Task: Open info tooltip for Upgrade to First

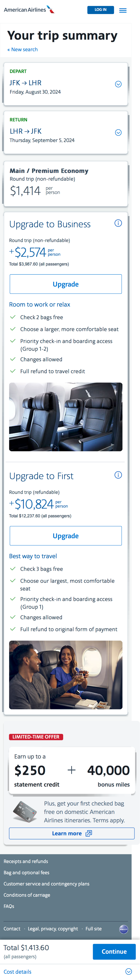Action: pos(118,475)
